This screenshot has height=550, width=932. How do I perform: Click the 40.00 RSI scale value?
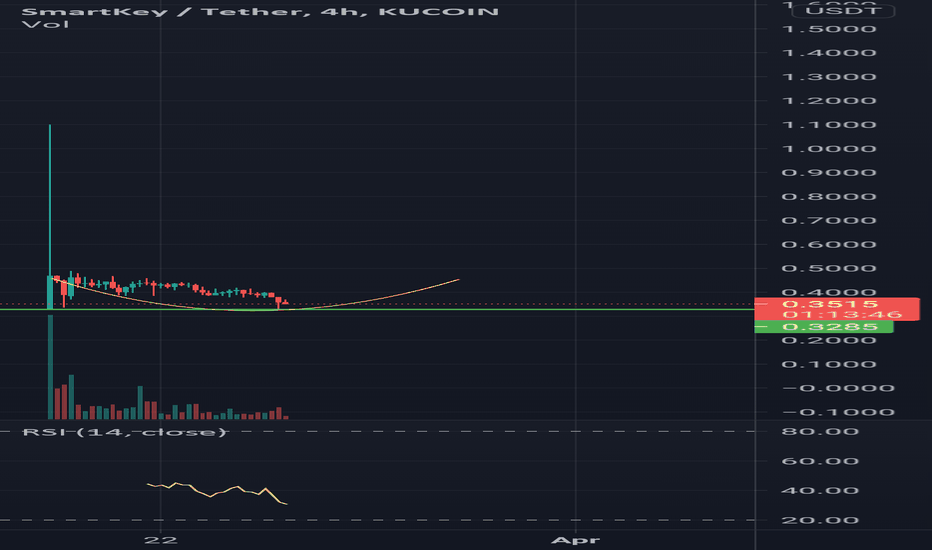tap(820, 491)
